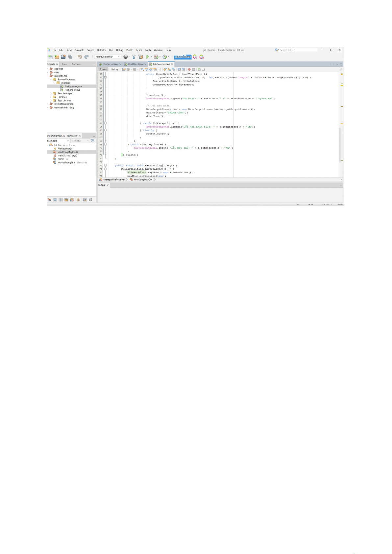Select FileSender.java in the project tree
This screenshot has width=392, height=554.
click(72, 90)
